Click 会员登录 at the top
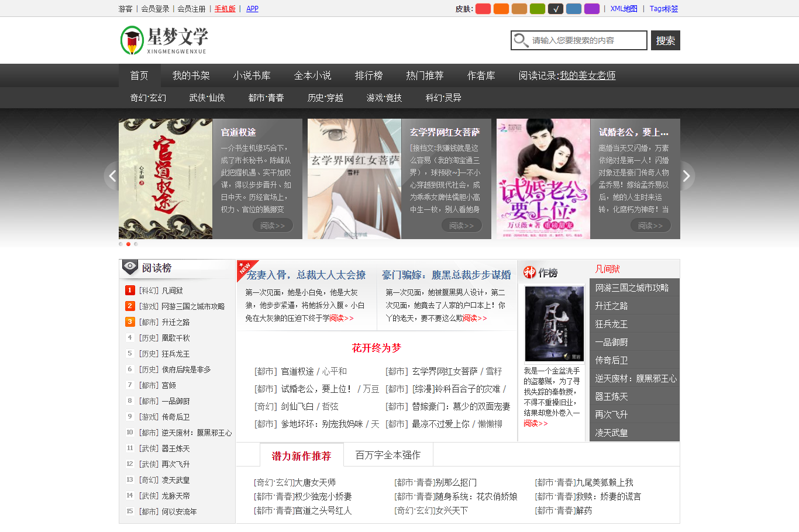This screenshot has width=799, height=532. click(155, 9)
